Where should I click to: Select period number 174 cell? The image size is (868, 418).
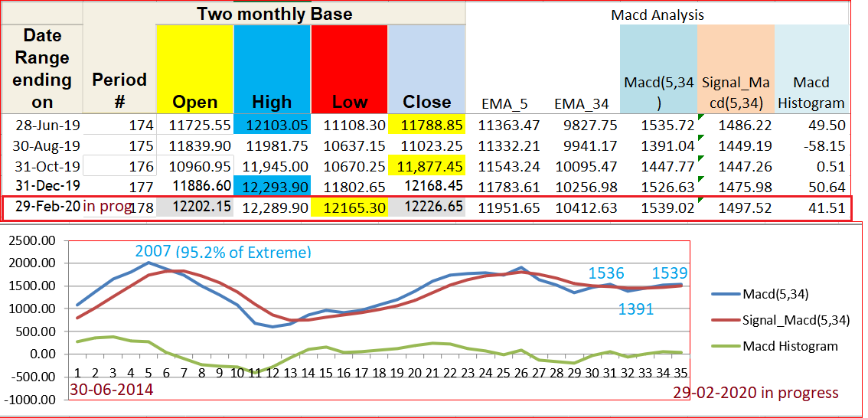click(x=119, y=126)
